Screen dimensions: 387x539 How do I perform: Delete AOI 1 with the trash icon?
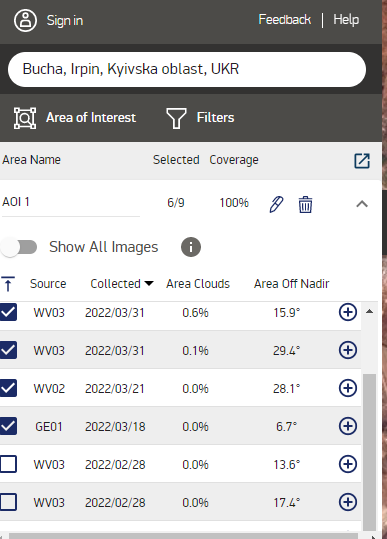(305, 205)
